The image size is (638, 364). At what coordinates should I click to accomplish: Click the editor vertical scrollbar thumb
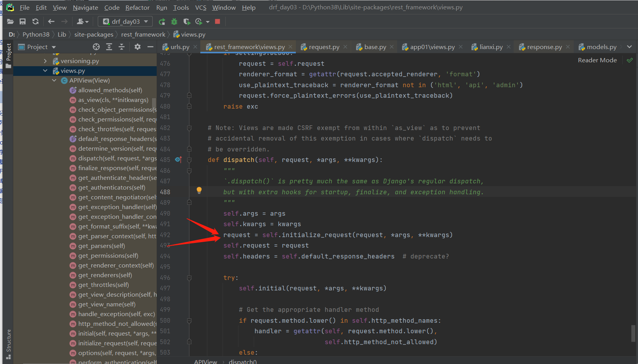coord(634,333)
